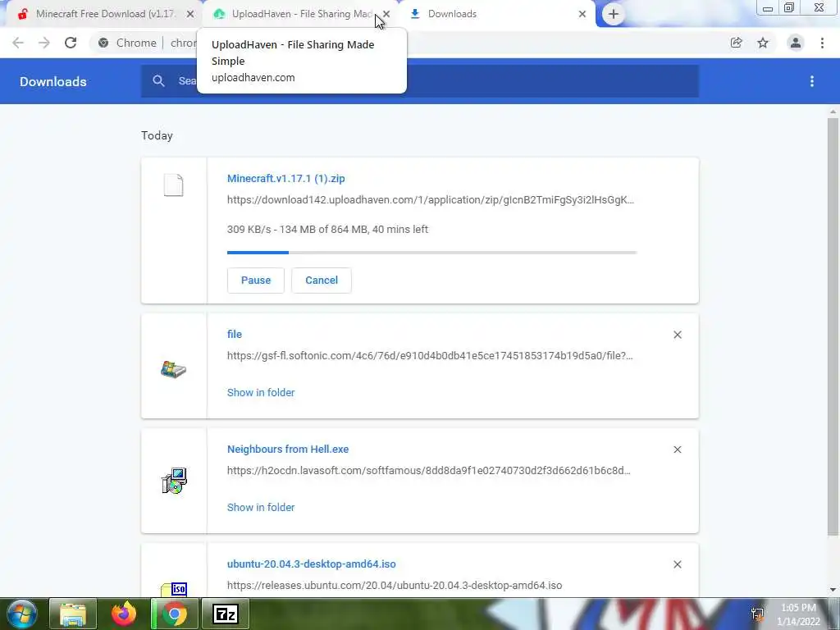840x630 pixels.
Task: Click the Minecraft download progress bar
Action: pos(431,253)
